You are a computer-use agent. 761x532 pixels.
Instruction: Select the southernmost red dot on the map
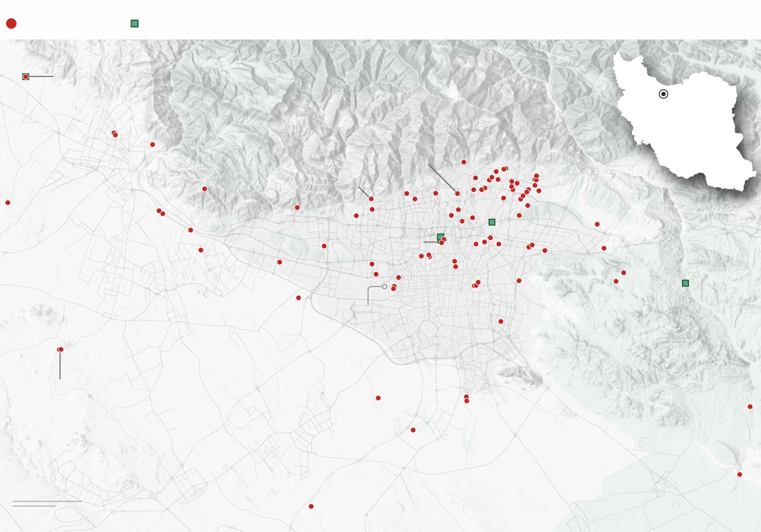(x=311, y=506)
